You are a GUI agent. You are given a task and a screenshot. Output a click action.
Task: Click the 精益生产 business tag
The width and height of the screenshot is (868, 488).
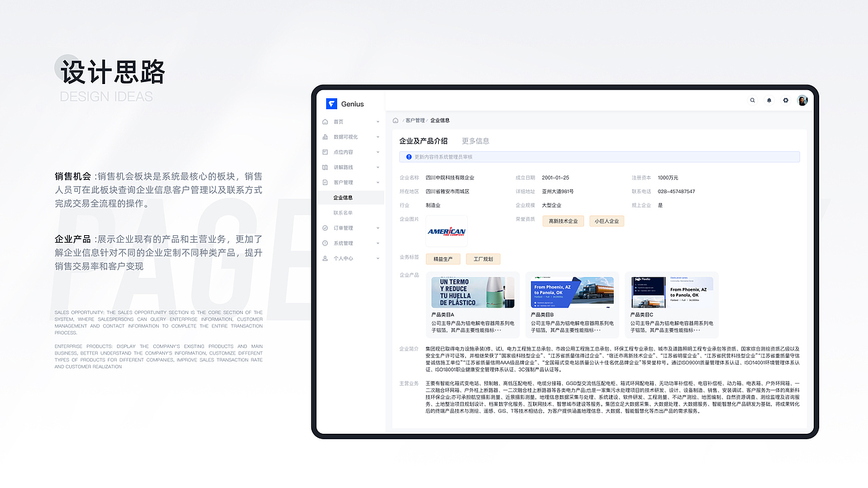click(x=443, y=259)
